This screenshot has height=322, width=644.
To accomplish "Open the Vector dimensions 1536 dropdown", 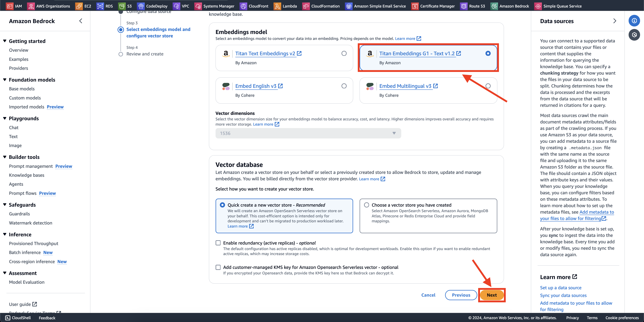I will click(308, 133).
